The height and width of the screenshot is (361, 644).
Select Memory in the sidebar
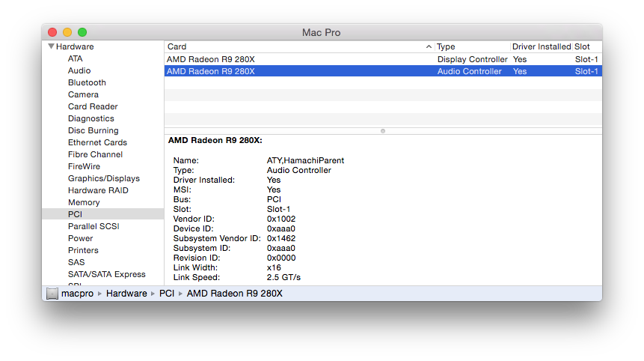[x=84, y=202]
